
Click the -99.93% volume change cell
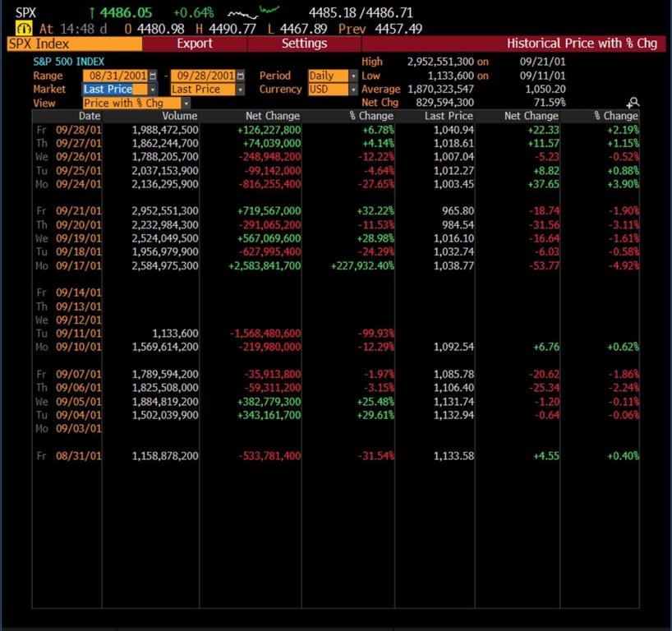coord(376,334)
